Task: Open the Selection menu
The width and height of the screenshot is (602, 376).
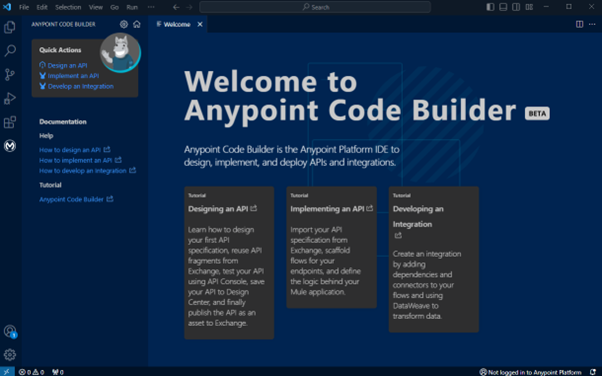Action: [68, 7]
